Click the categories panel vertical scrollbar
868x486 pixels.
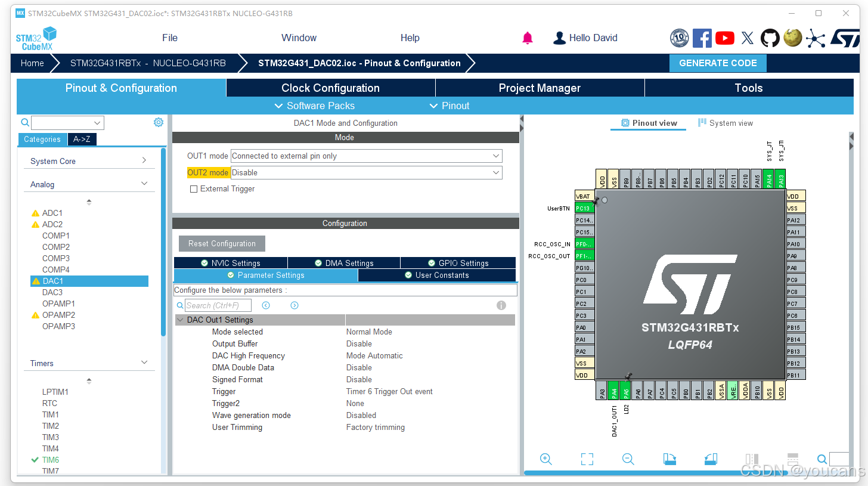(x=163, y=242)
